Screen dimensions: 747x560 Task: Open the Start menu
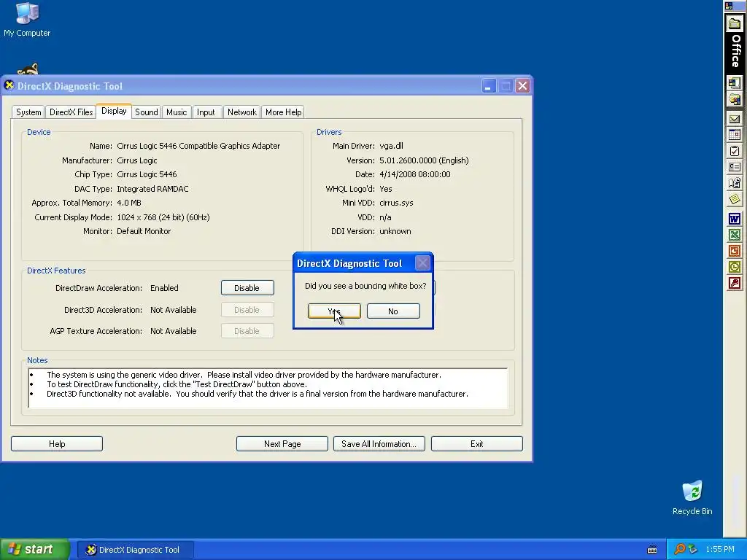click(x=34, y=549)
